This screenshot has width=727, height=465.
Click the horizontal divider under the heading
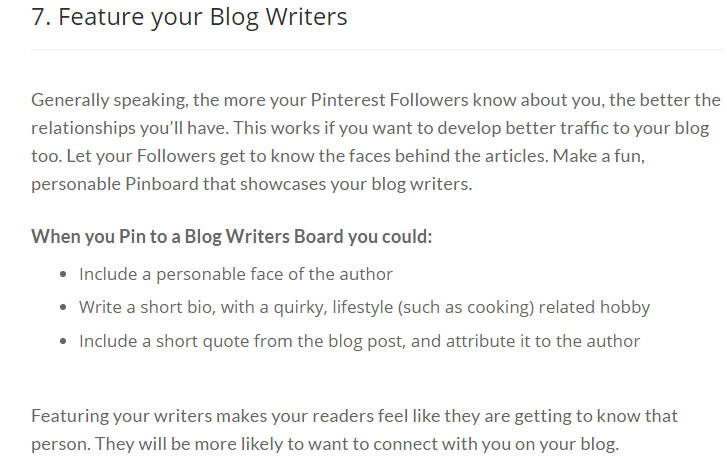pos(377,49)
